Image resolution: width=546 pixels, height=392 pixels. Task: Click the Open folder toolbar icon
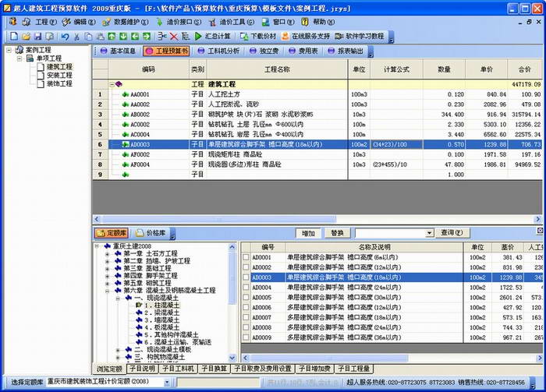pos(26,37)
